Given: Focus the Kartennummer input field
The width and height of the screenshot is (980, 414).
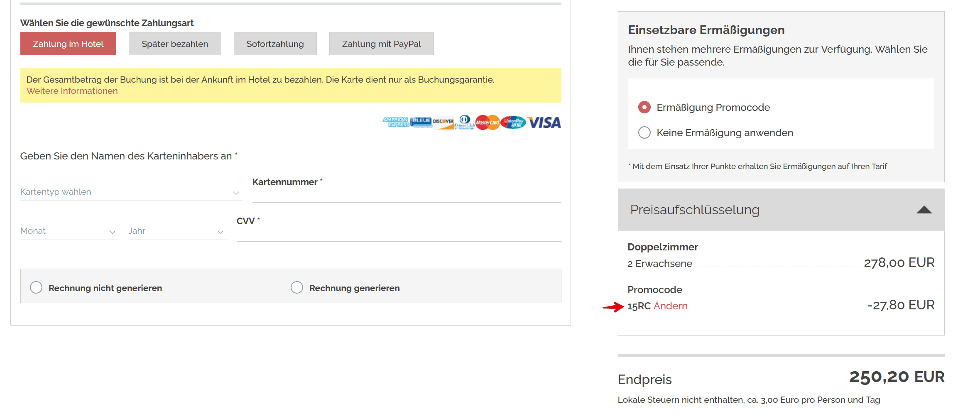Looking at the screenshot, I should click(x=407, y=195).
